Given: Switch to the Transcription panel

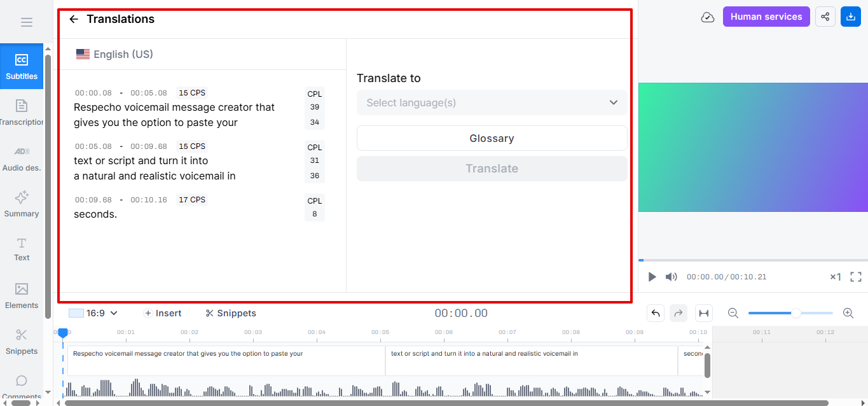Looking at the screenshot, I should coord(22,113).
